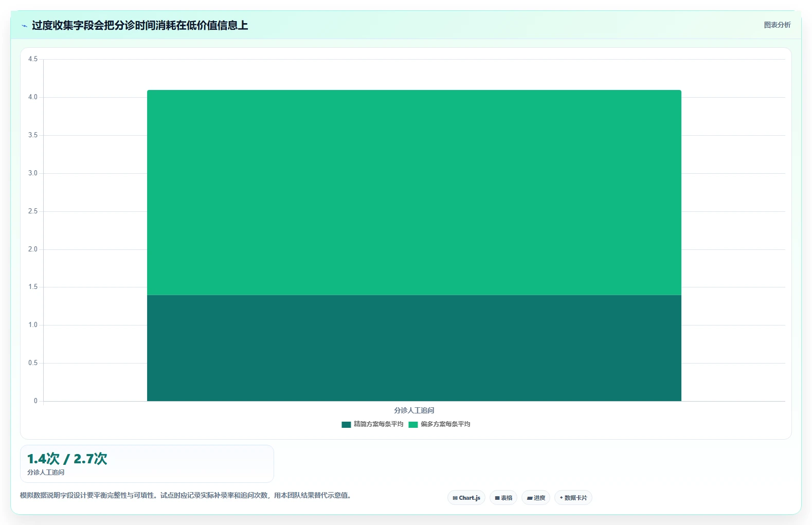Click the icon inside the 数据卡片 tag
Screen dimensions: 812x525
[561, 498]
